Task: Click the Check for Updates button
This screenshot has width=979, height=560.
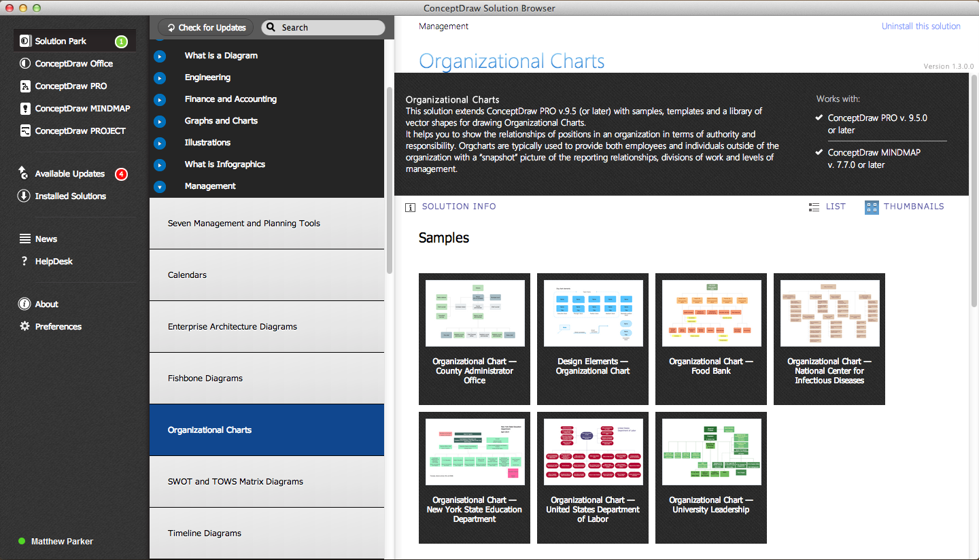Action: [206, 28]
